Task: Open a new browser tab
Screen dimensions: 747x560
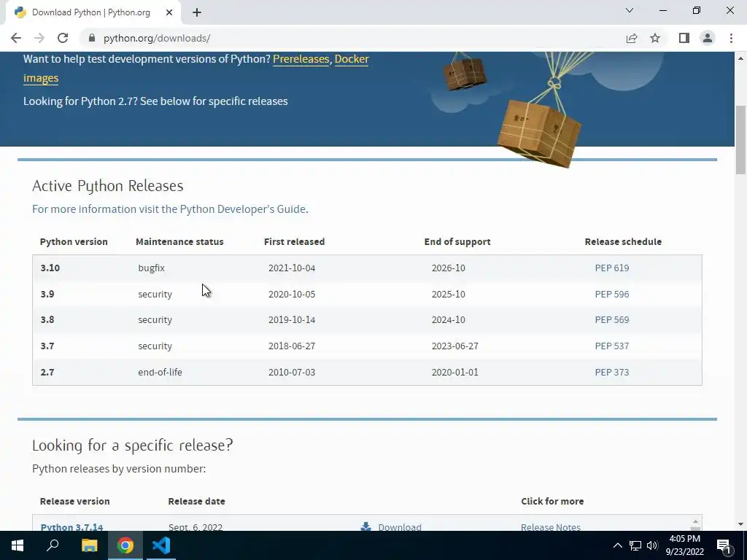Action: 197,12
